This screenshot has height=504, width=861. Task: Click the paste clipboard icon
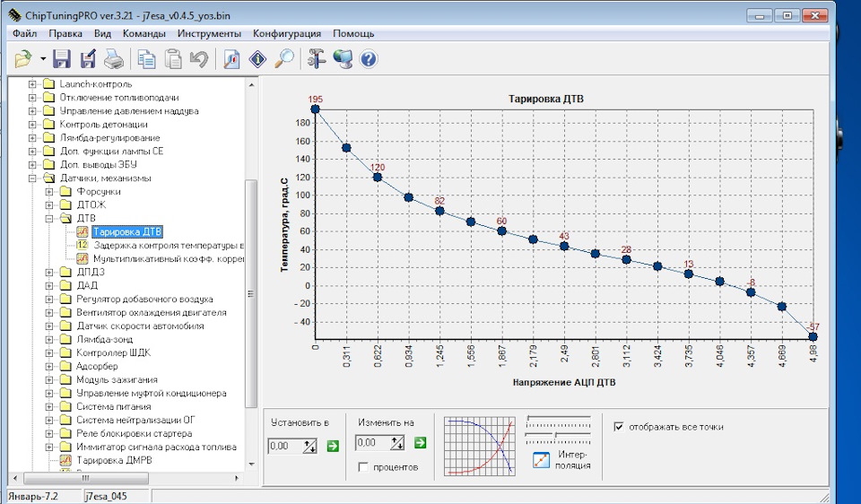(x=172, y=59)
